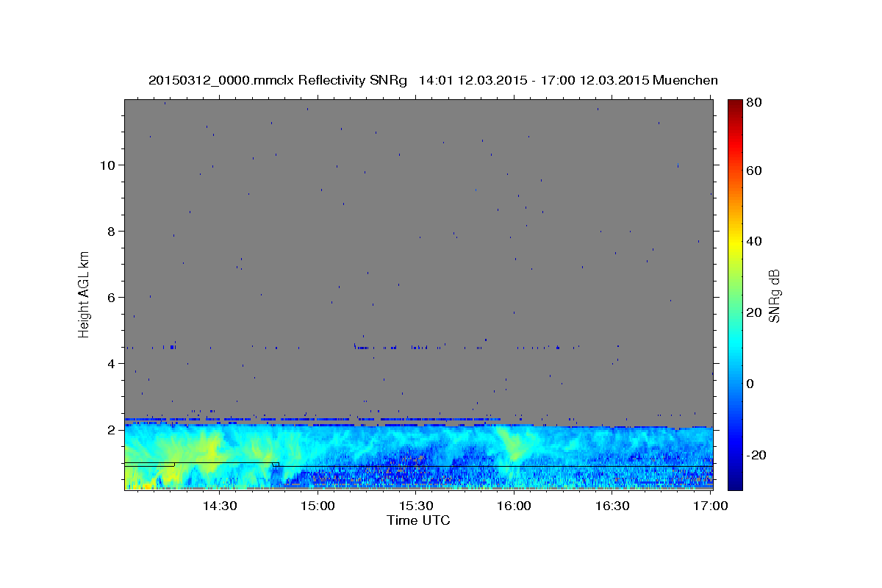Click the height tick label 4
This screenshot has width=882, height=588.
point(110,363)
